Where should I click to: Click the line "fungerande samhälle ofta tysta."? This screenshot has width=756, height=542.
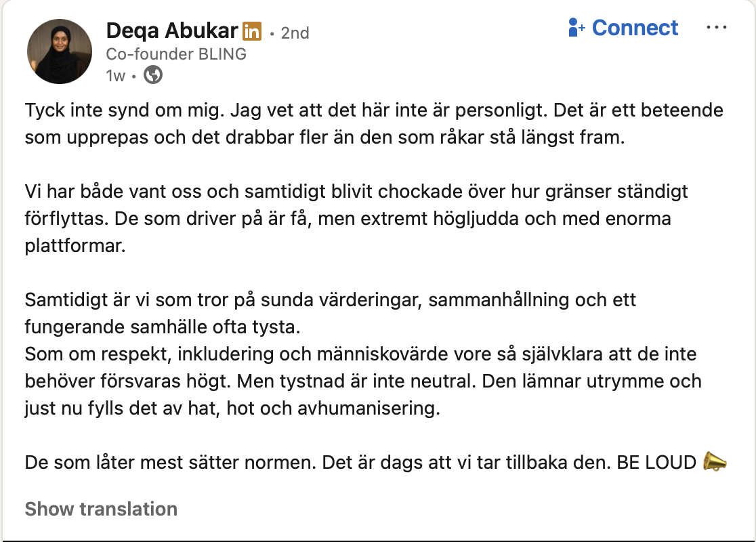coord(162,327)
